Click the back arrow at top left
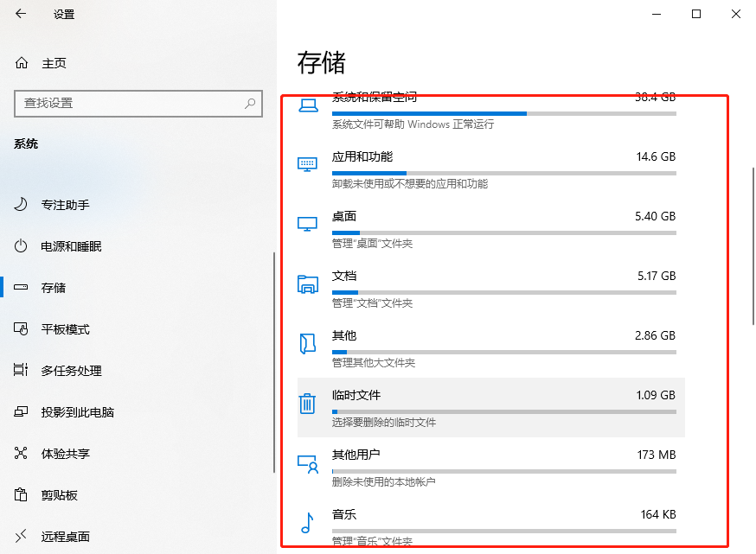The width and height of the screenshot is (756, 554). (x=19, y=15)
